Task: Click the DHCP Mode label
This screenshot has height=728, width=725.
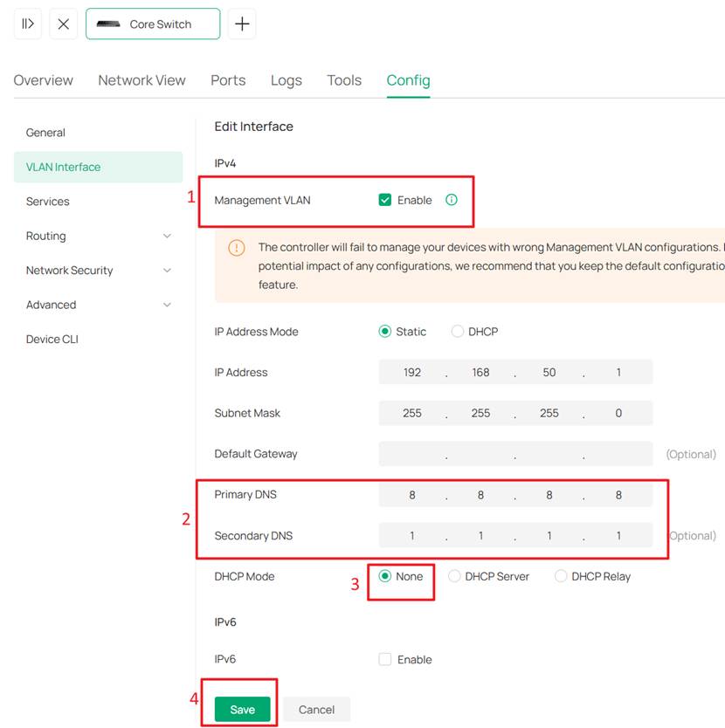Action: point(245,576)
